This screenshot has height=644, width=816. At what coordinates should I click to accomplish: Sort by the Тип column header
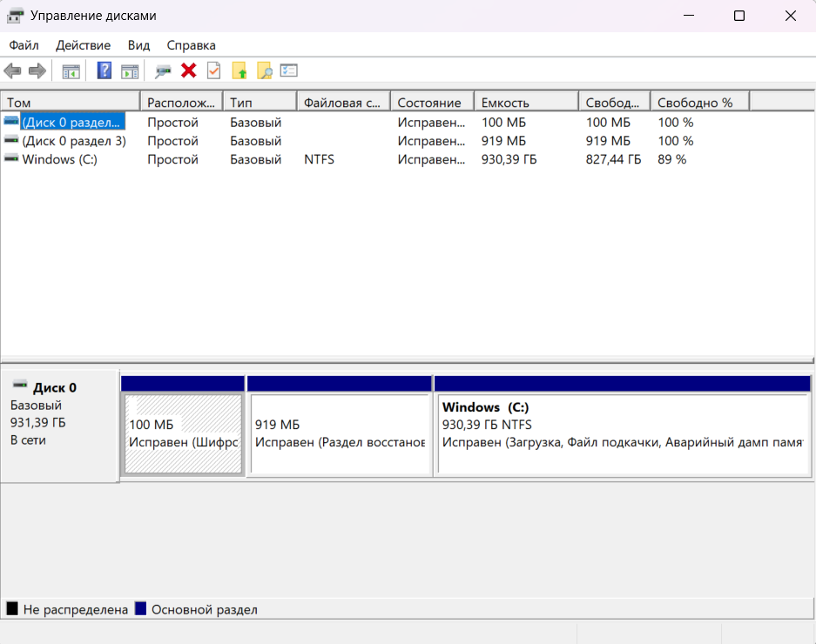point(260,102)
